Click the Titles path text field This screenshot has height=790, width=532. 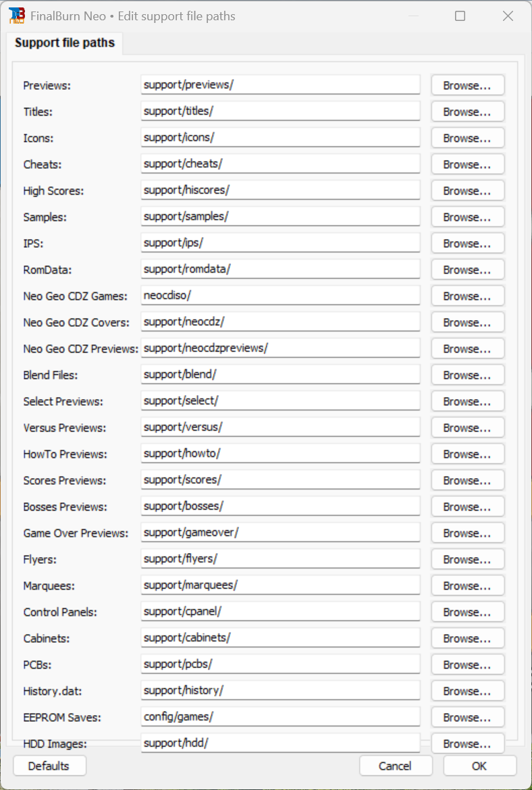[280, 111]
